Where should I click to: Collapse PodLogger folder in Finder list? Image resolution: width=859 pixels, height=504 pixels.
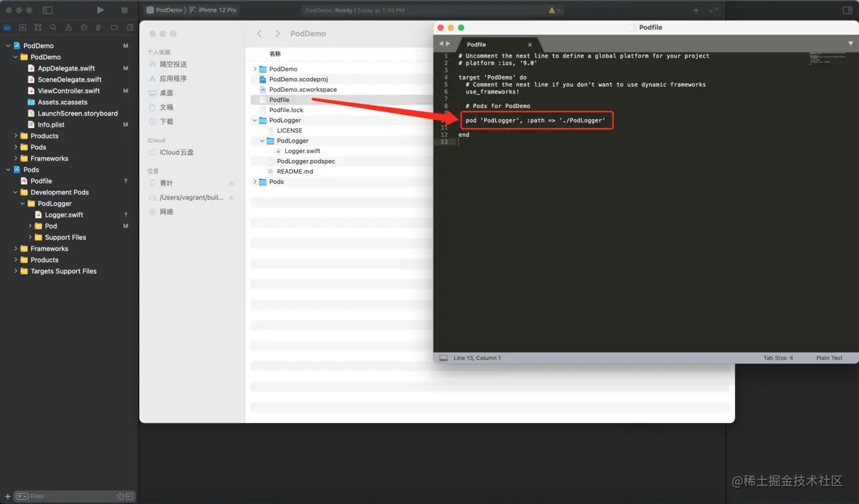click(x=255, y=120)
